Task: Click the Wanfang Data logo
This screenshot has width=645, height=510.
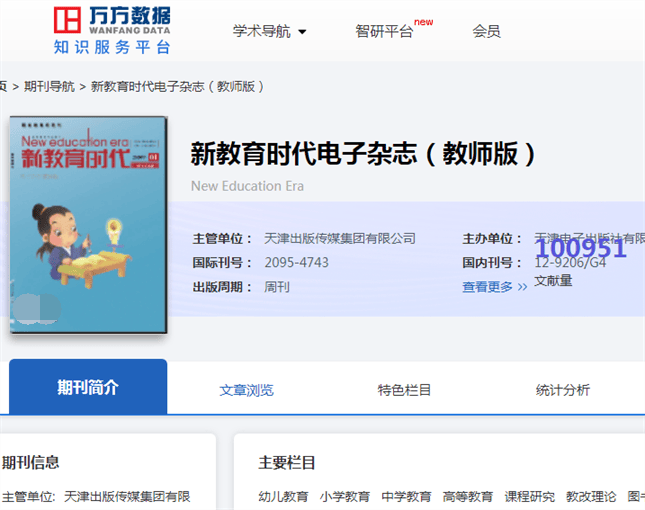Action: [x=112, y=30]
